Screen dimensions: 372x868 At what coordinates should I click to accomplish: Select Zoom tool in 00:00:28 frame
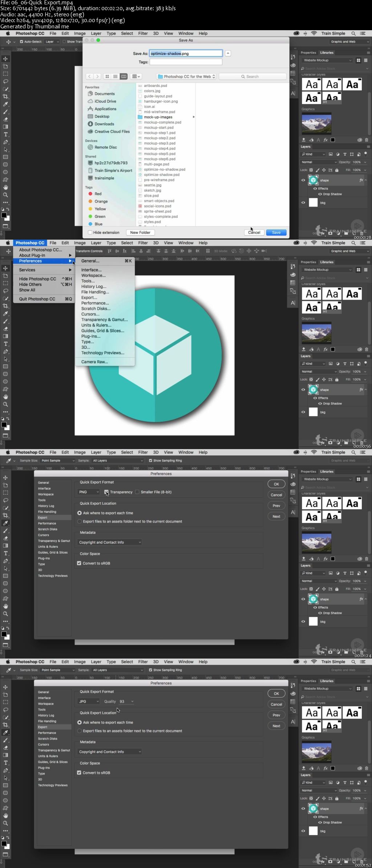coord(5,195)
